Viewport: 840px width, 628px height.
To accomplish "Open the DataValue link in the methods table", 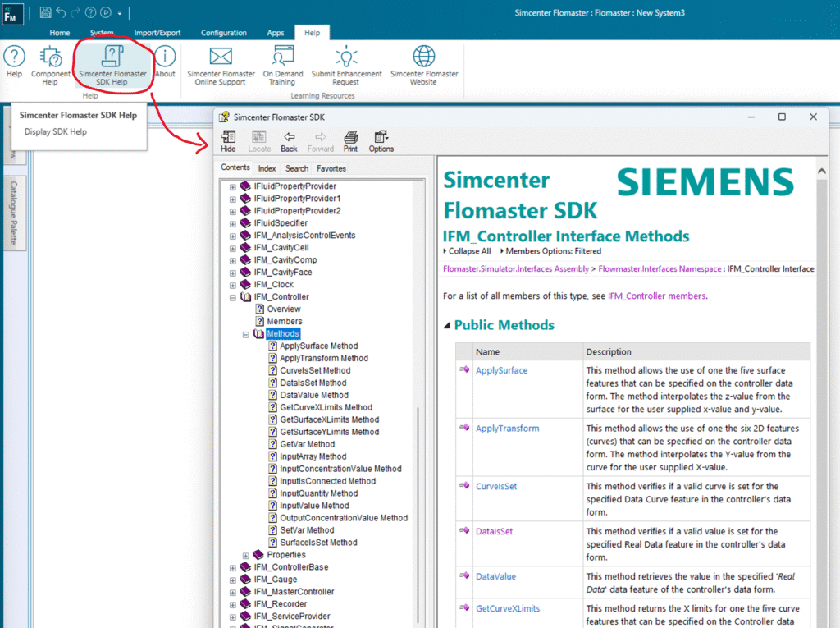I will pos(496,576).
